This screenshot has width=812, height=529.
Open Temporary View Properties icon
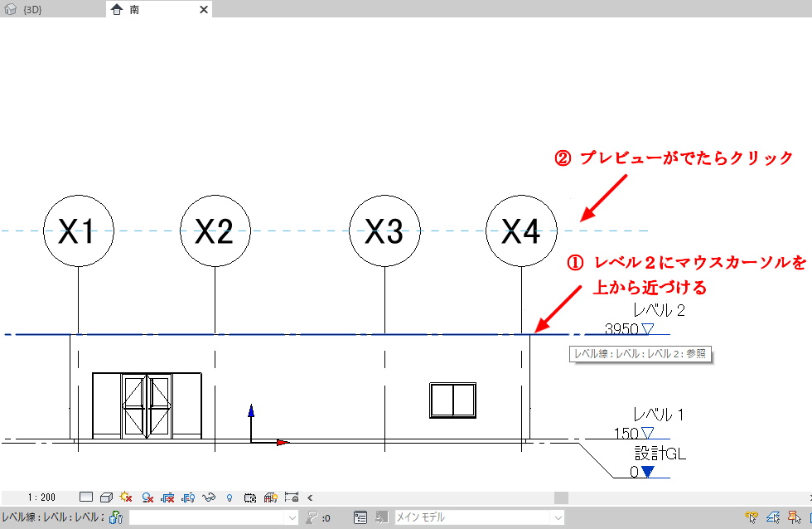(250, 498)
